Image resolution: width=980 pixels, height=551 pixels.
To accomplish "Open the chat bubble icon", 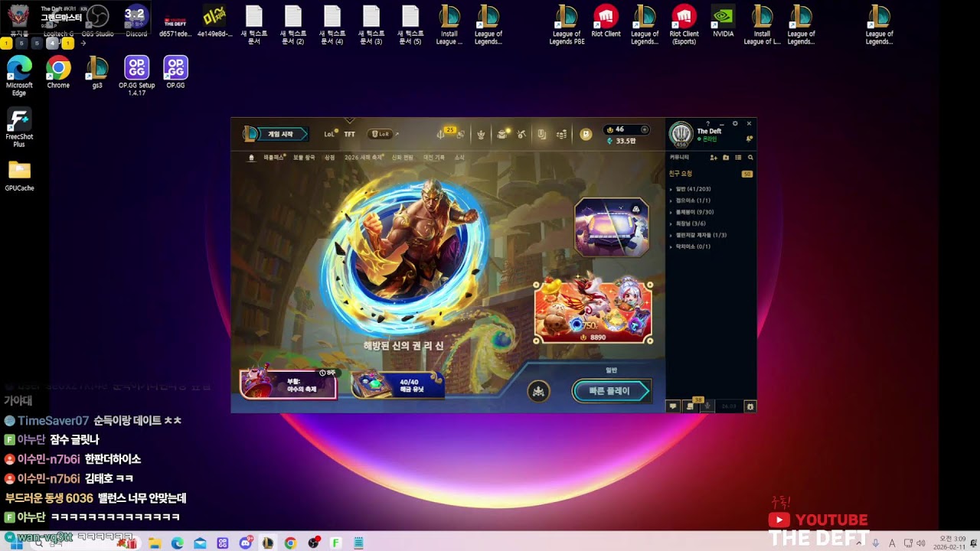I will pyautogui.click(x=673, y=406).
